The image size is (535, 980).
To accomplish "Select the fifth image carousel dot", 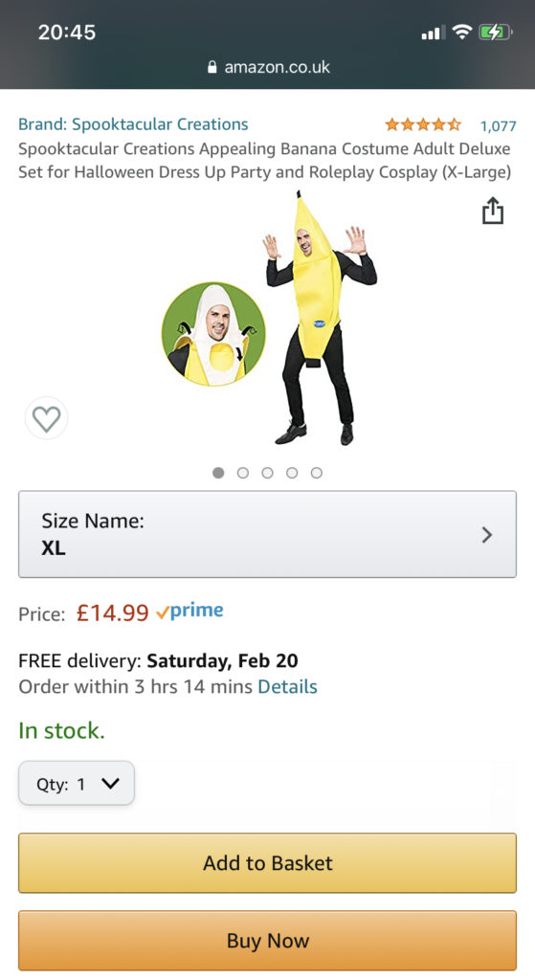I will pyautogui.click(x=317, y=473).
